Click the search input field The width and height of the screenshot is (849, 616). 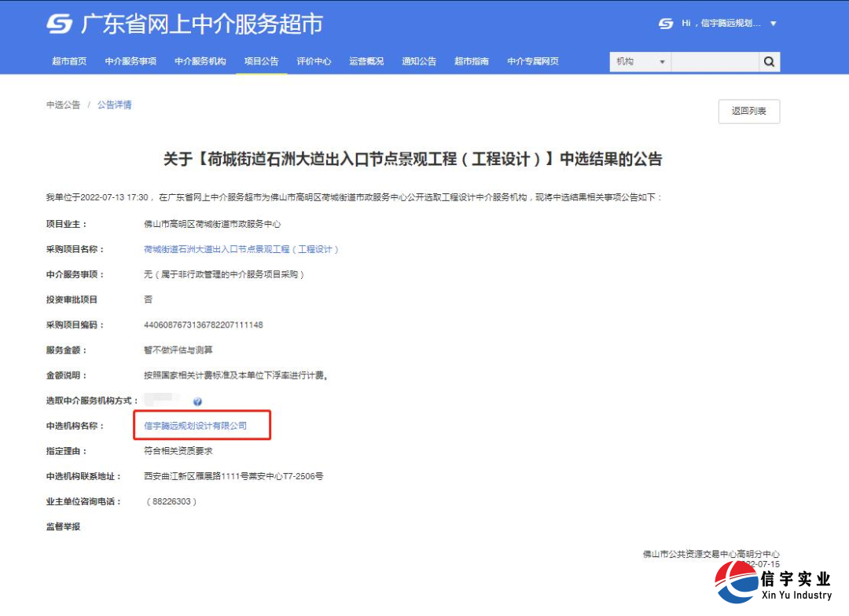coord(715,61)
